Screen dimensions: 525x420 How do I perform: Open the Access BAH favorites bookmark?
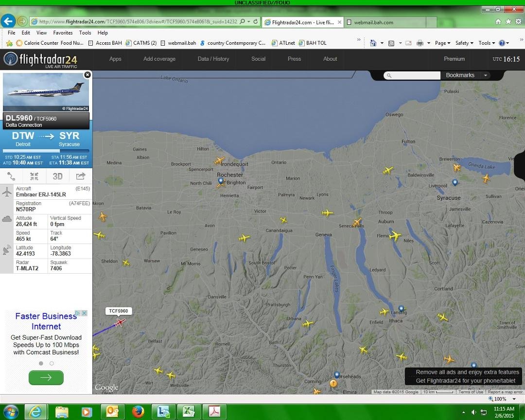(x=105, y=43)
